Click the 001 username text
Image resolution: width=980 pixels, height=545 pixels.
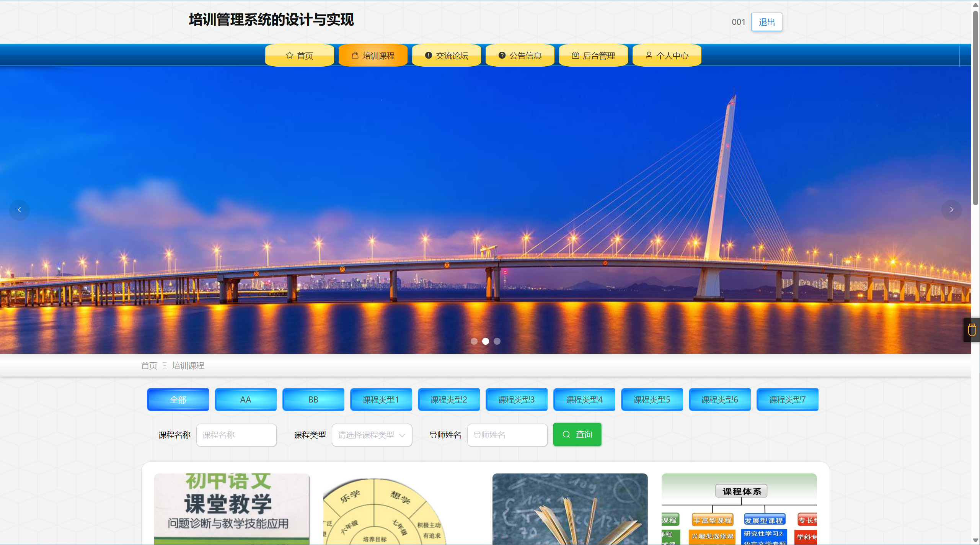pyautogui.click(x=738, y=22)
